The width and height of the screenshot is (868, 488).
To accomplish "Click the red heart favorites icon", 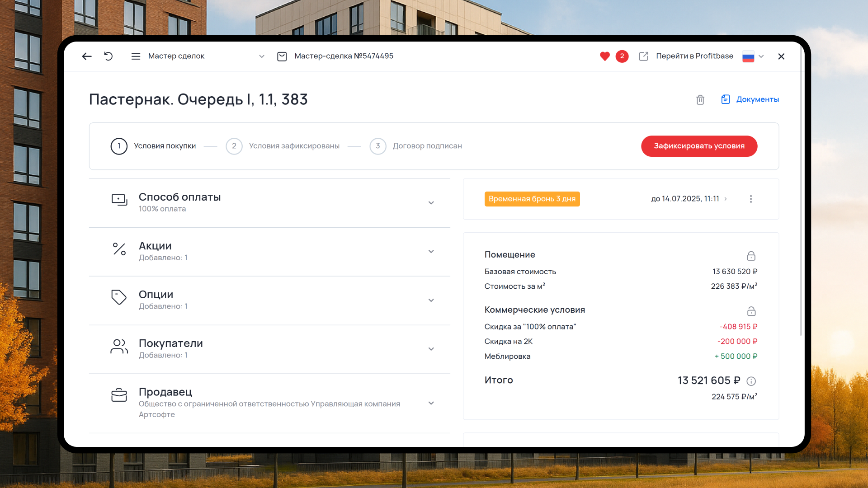I will click(605, 56).
